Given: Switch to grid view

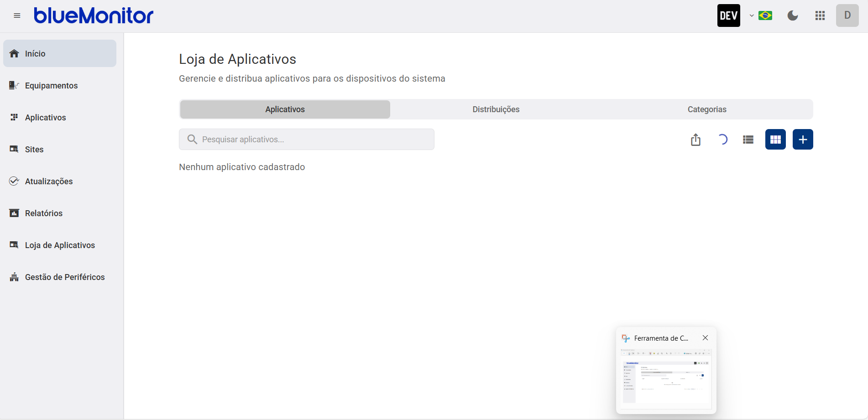Looking at the screenshot, I should pos(775,140).
